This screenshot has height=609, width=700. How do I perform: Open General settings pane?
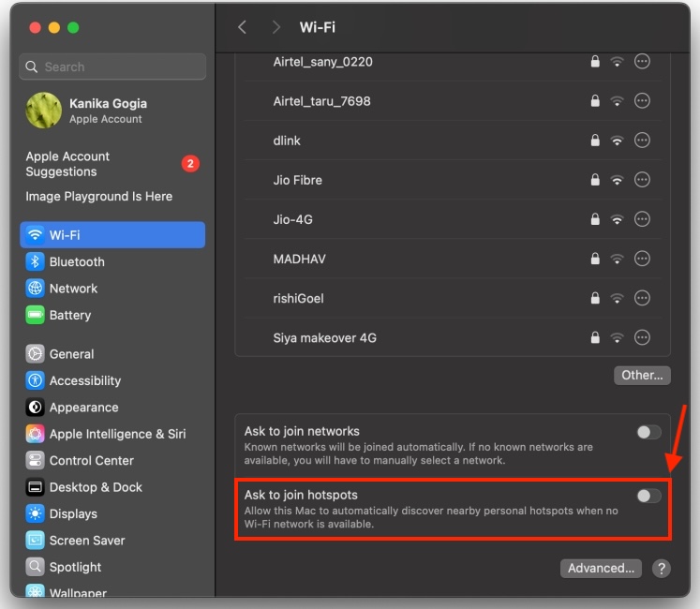coord(112,354)
